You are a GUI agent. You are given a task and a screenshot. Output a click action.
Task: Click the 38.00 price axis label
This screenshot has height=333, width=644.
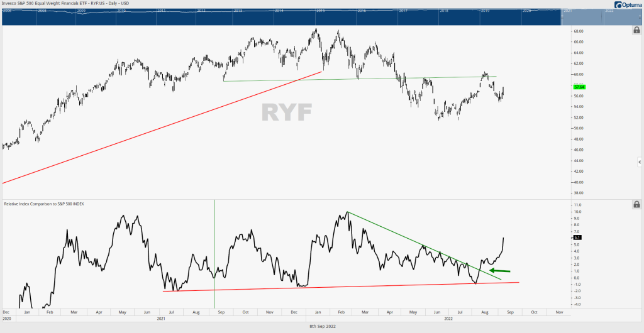point(579,193)
